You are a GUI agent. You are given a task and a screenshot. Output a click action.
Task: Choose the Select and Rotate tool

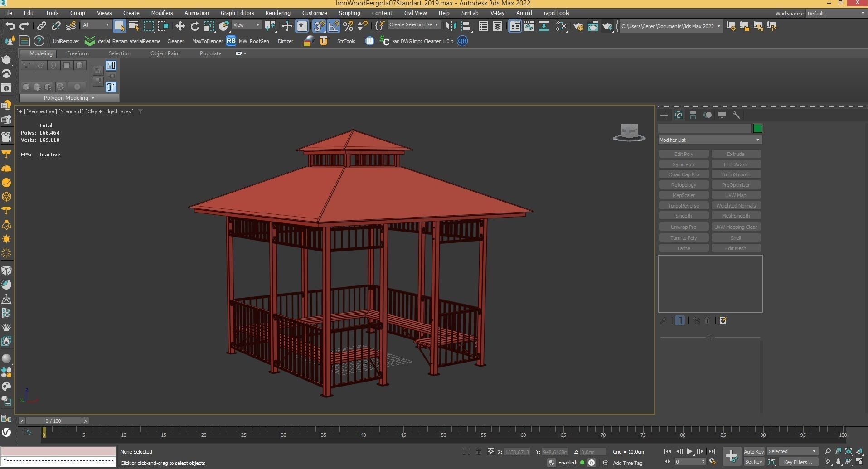(x=194, y=26)
